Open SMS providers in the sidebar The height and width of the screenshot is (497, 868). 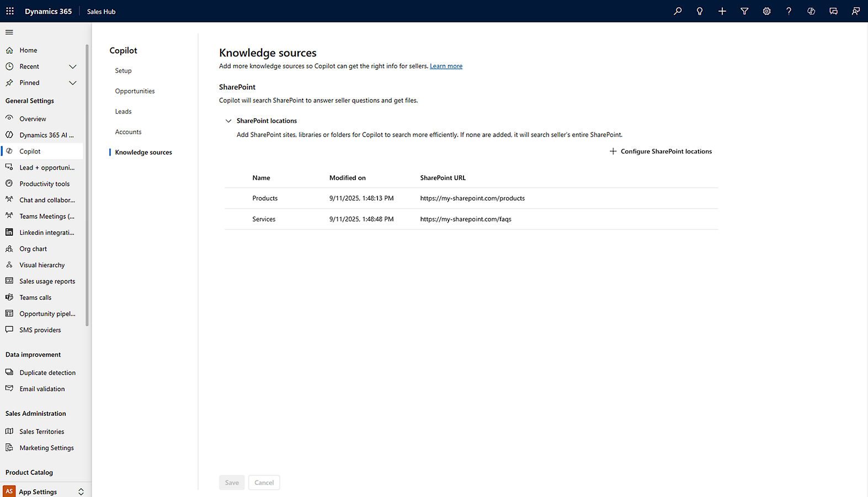tap(41, 330)
